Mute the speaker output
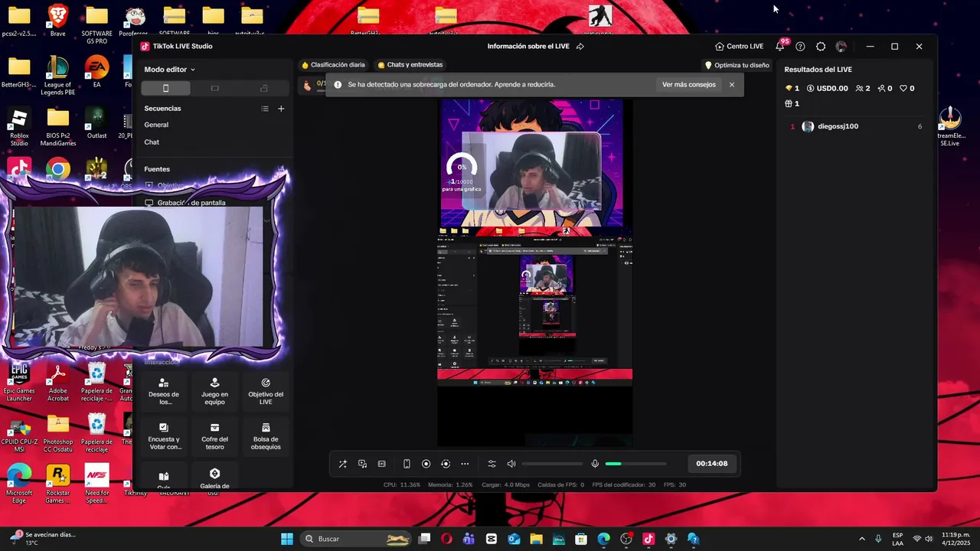This screenshot has height=551, width=980. pos(511,464)
